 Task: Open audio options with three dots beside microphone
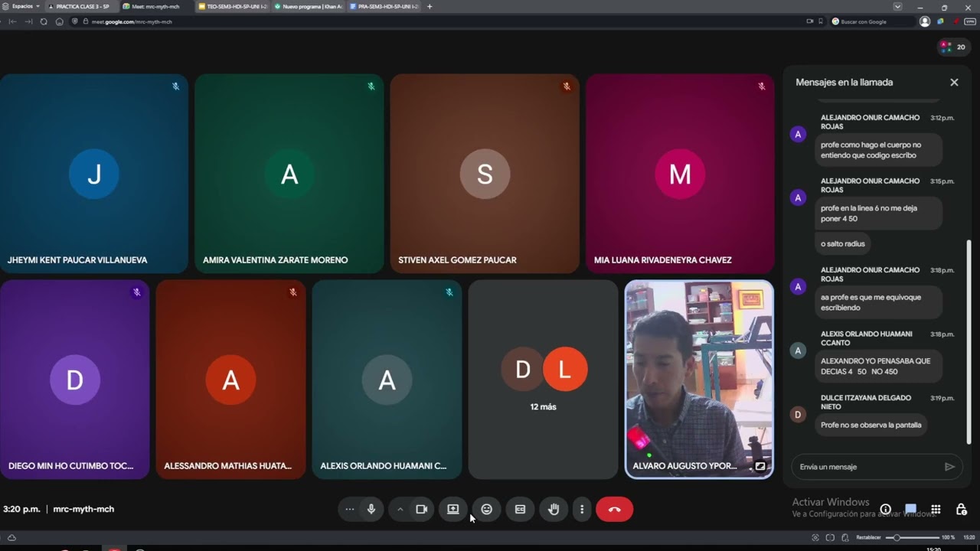(350, 509)
